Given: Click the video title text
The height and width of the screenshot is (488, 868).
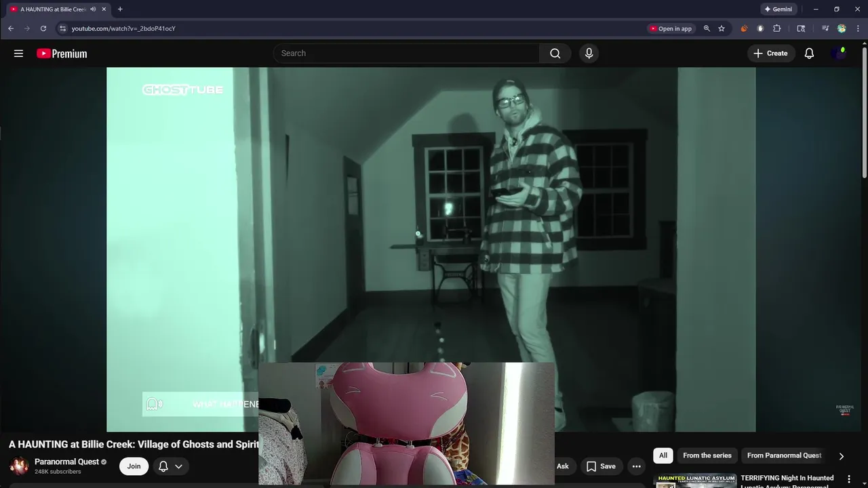Looking at the screenshot, I should 134,445.
